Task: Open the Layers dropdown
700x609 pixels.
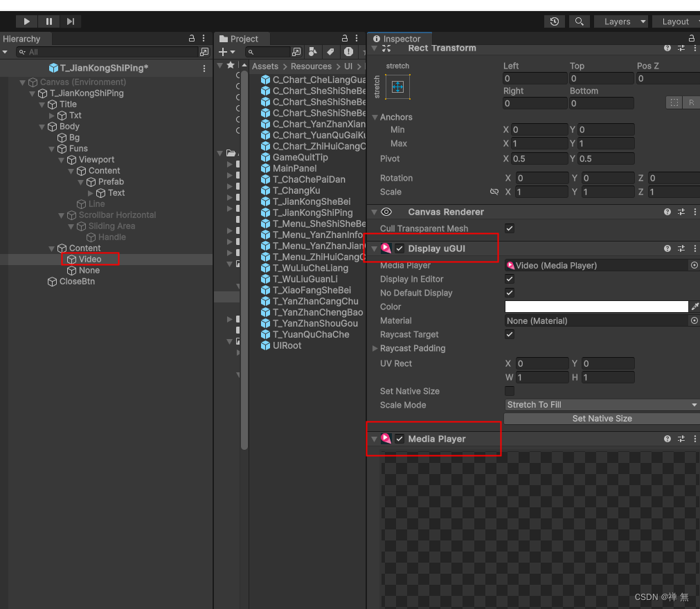Action: click(622, 21)
